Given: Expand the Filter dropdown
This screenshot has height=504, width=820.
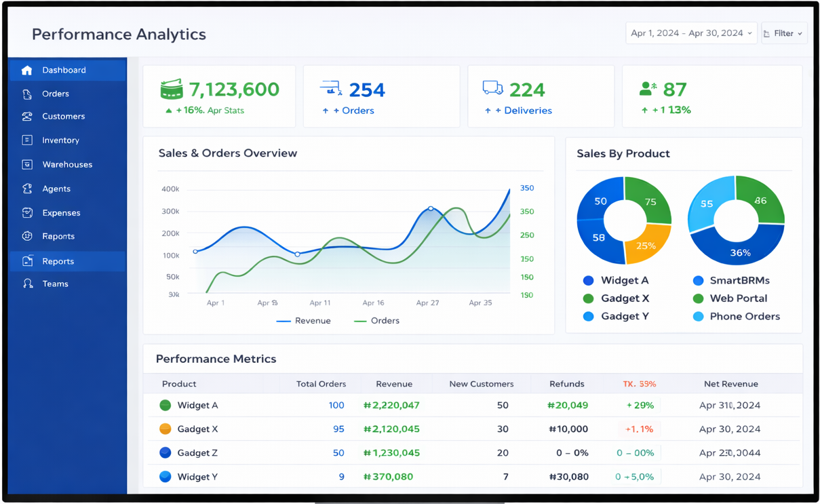Looking at the screenshot, I should [784, 33].
